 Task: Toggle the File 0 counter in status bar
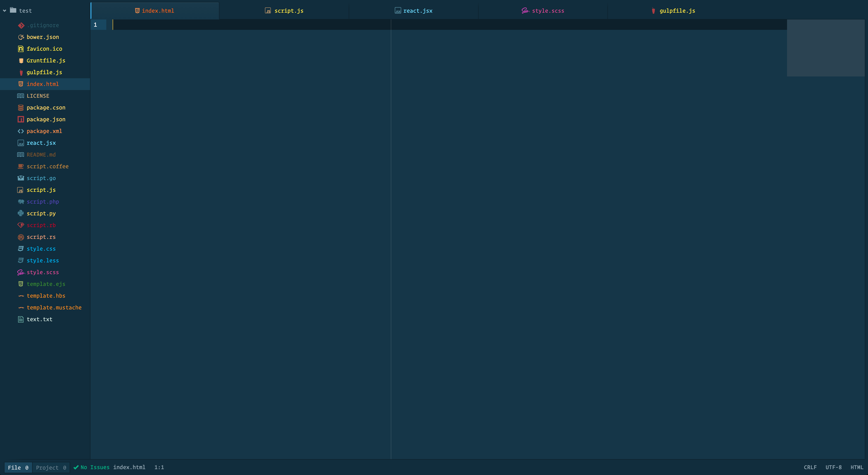[19, 468]
